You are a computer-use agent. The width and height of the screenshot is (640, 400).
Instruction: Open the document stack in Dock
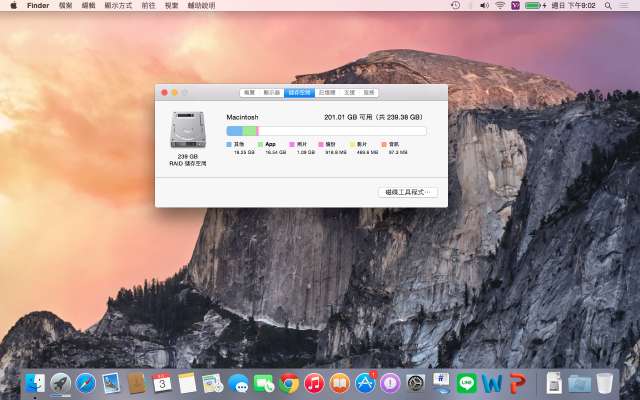point(554,383)
